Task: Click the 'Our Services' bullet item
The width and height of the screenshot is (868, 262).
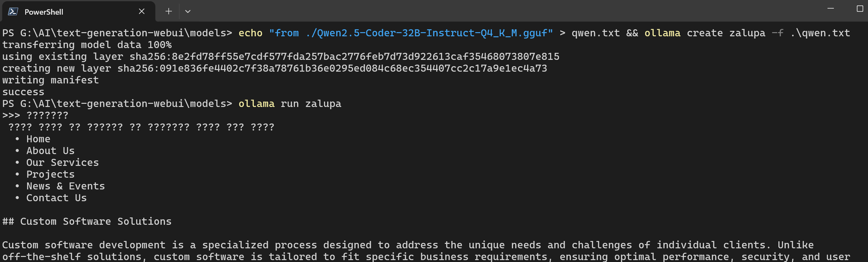Action: pos(62,162)
